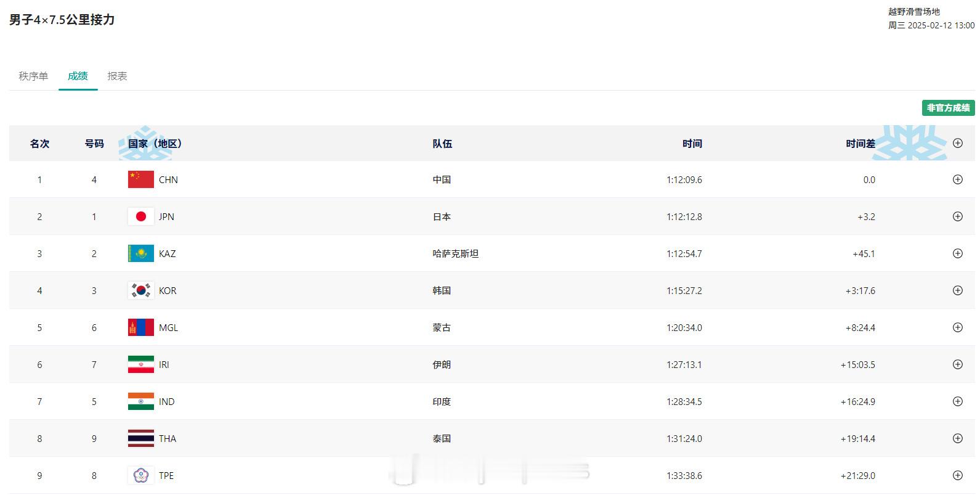
Task: Open the 秩序单 tab
Action: (33, 76)
